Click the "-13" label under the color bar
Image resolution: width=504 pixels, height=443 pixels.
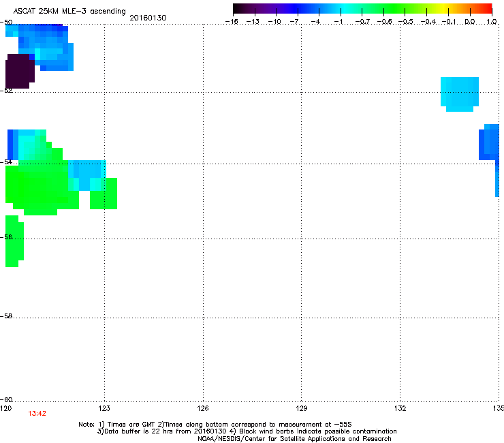click(x=253, y=22)
